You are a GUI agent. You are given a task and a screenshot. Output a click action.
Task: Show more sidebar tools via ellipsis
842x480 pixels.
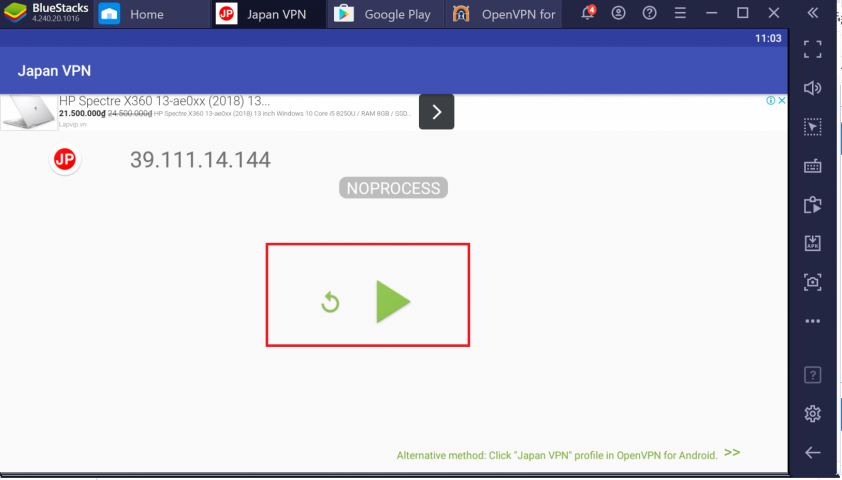point(812,321)
